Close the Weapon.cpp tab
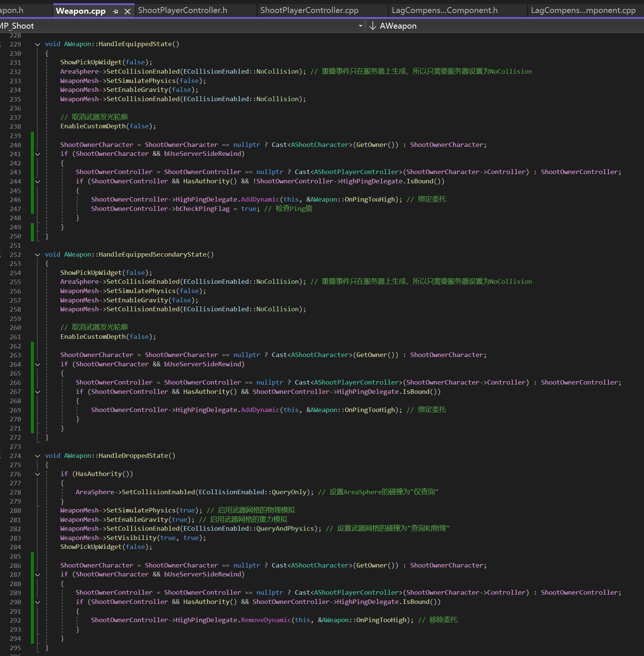The height and width of the screenshot is (656, 644). point(127,12)
